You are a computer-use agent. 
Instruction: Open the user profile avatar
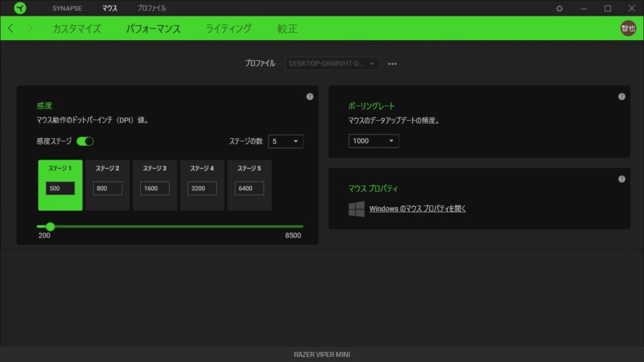(628, 29)
